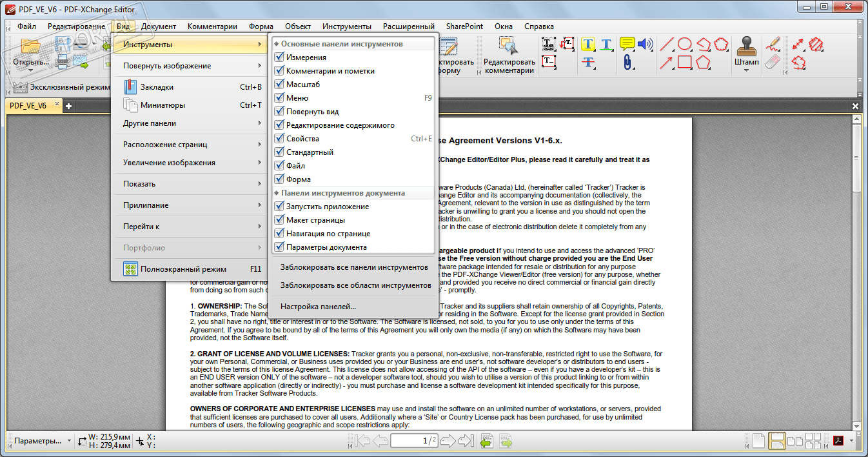Select the red Text Box tool
This screenshot has height=457, width=868.
point(549,62)
